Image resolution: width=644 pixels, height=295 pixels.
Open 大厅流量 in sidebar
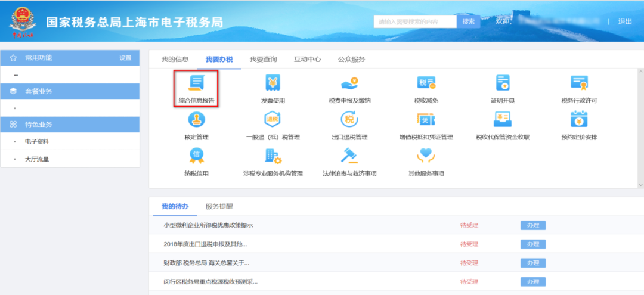[37, 159]
